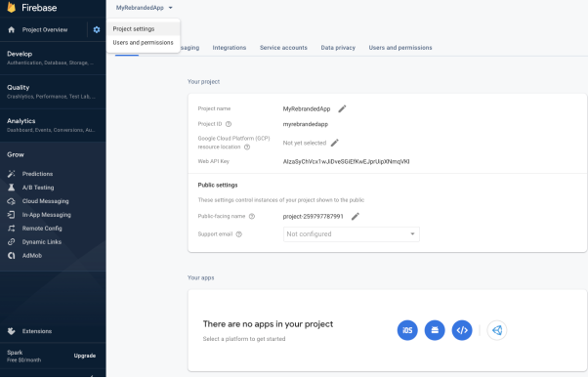This screenshot has height=379, width=588.
Task: Click the Public settings heading
Action: (218, 185)
